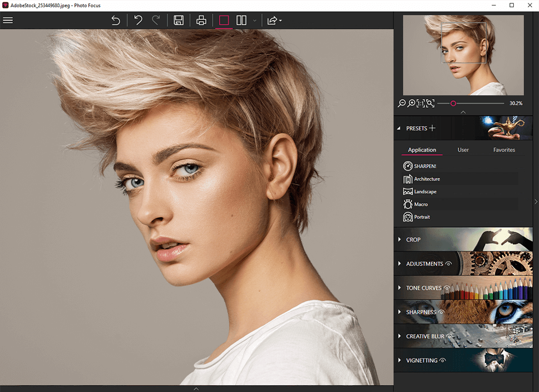Screen dimensions: 539x392
Task: Click the save floppy disk icon
Action: coord(179,20)
